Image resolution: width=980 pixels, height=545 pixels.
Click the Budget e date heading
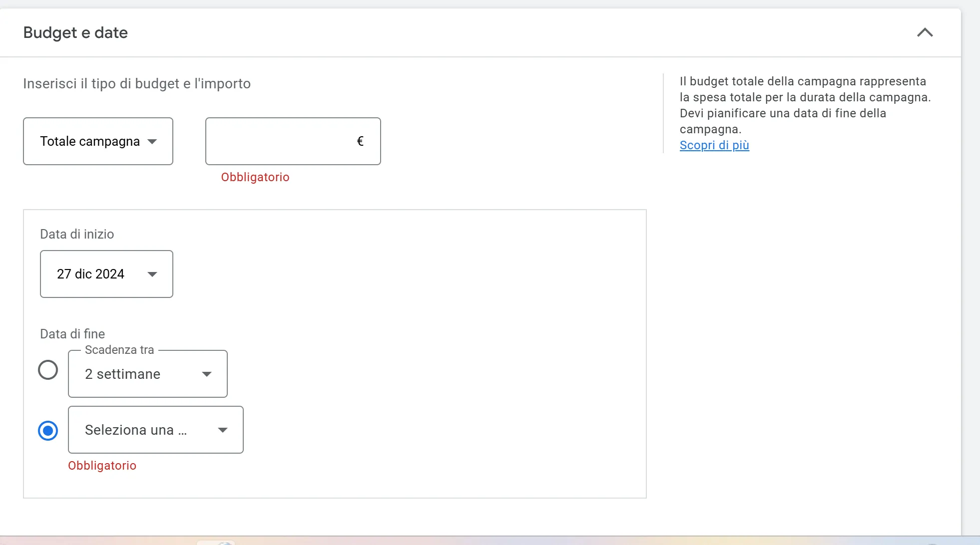[75, 32]
